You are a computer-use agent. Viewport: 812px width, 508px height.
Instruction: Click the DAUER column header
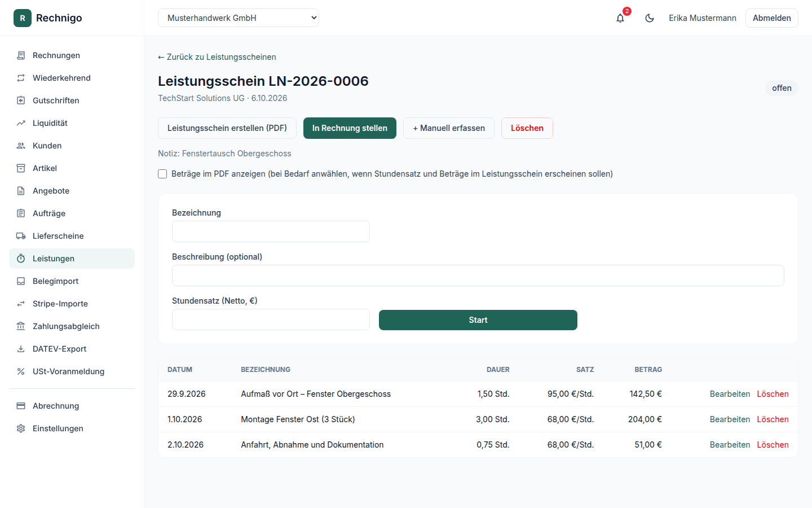pos(498,370)
